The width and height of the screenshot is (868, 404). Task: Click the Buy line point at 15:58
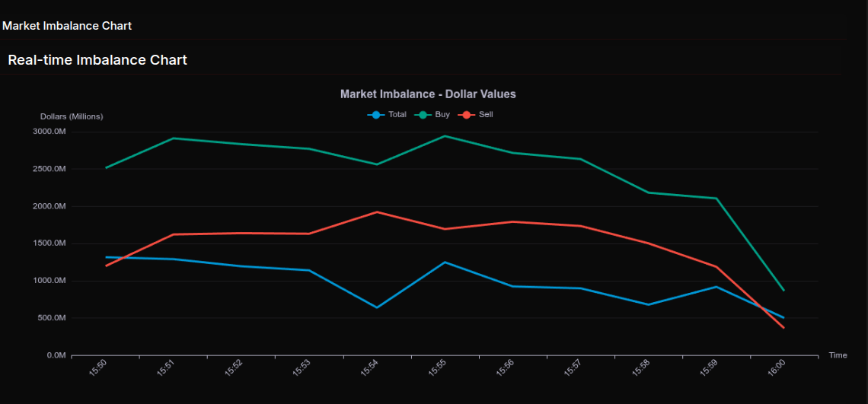pyautogui.click(x=648, y=192)
